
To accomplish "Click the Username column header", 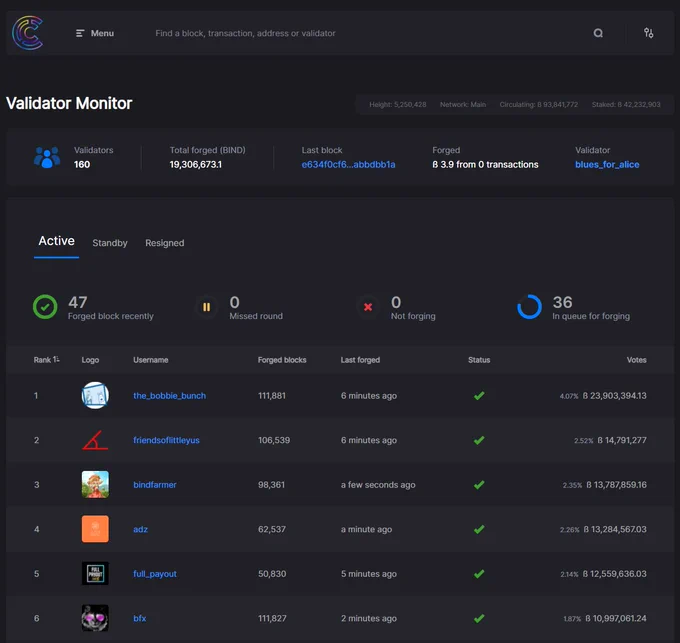I will pos(151,360).
